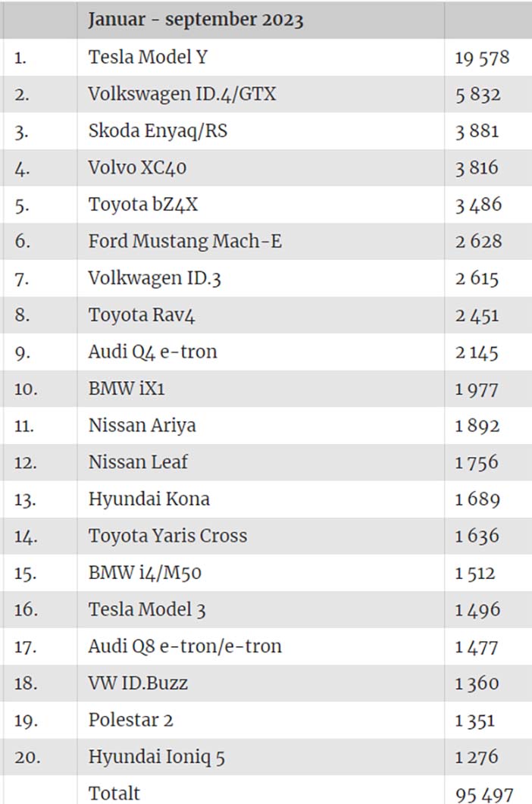Select the Nissan Leaf entry
Viewport: 532px width, 804px height.
tap(138, 462)
